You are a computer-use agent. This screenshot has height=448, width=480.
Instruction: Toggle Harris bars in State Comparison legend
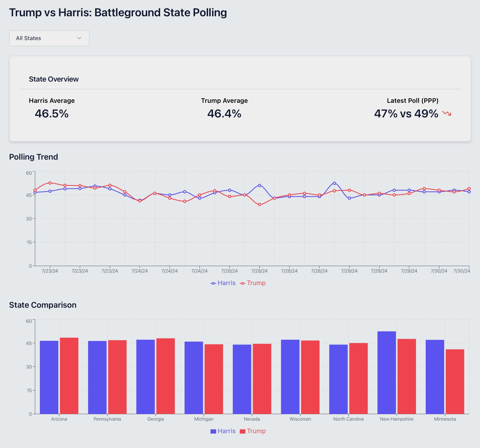(226, 431)
